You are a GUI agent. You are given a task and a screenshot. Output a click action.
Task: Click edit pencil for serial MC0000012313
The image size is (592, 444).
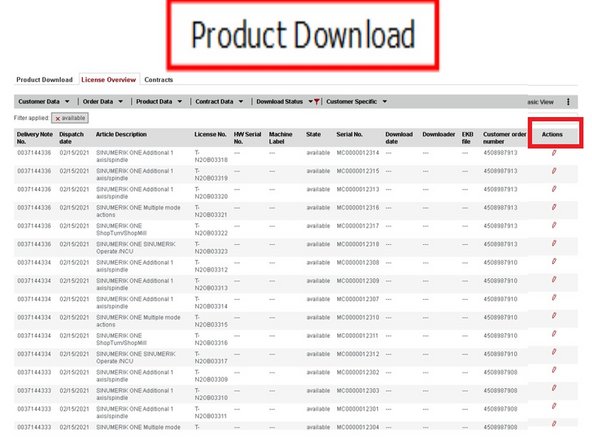pyautogui.click(x=554, y=189)
